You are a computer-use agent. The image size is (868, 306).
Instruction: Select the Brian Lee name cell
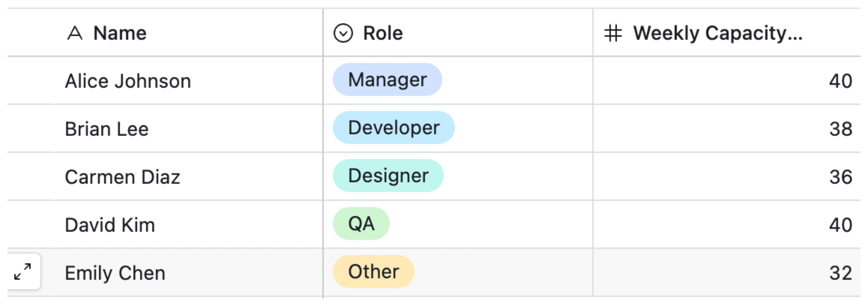[107, 129]
